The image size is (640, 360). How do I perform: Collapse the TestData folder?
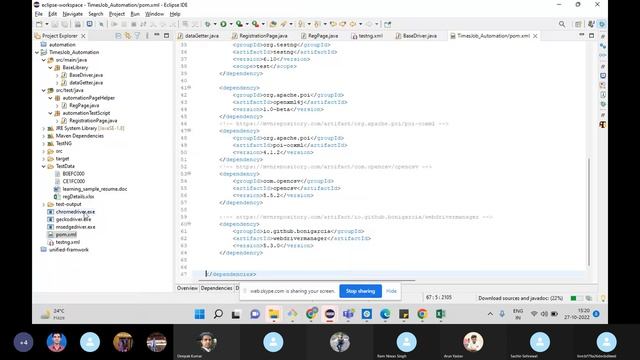tap(44, 166)
